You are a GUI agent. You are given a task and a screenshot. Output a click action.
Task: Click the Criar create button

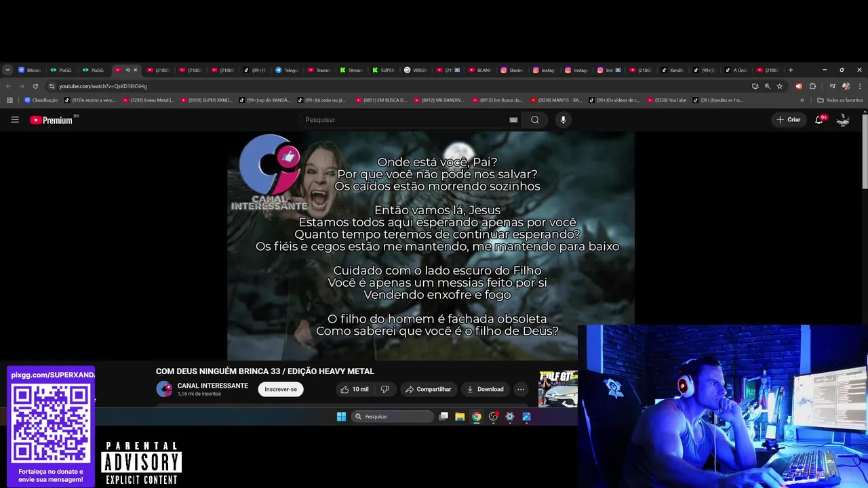point(789,120)
